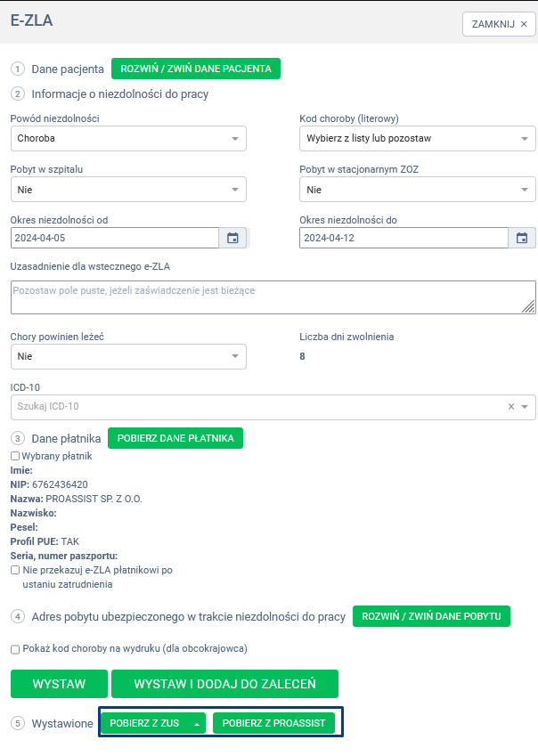Tick the Wybrany płatnik checkbox

coord(14,456)
